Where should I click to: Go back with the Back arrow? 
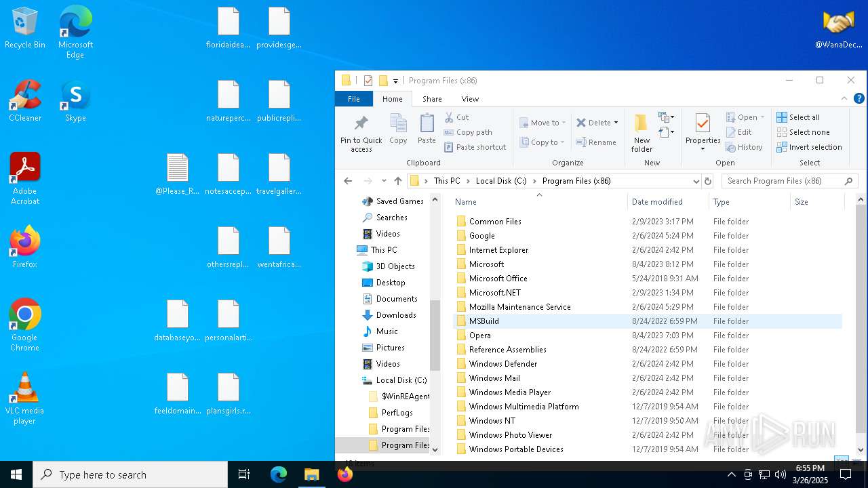click(348, 181)
